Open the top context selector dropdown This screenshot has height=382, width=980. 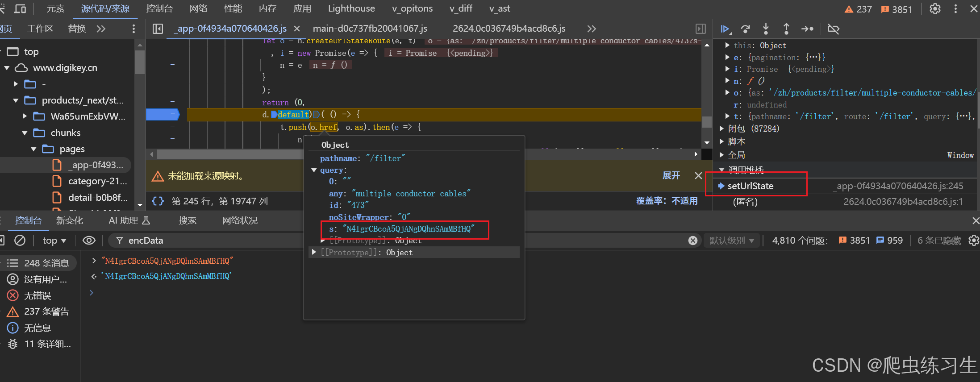(x=54, y=241)
